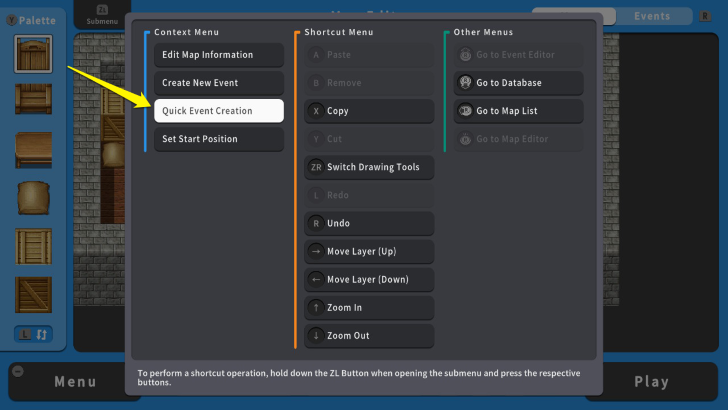Select the diagonal-braced crate tile in Palette

coord(33,295)
